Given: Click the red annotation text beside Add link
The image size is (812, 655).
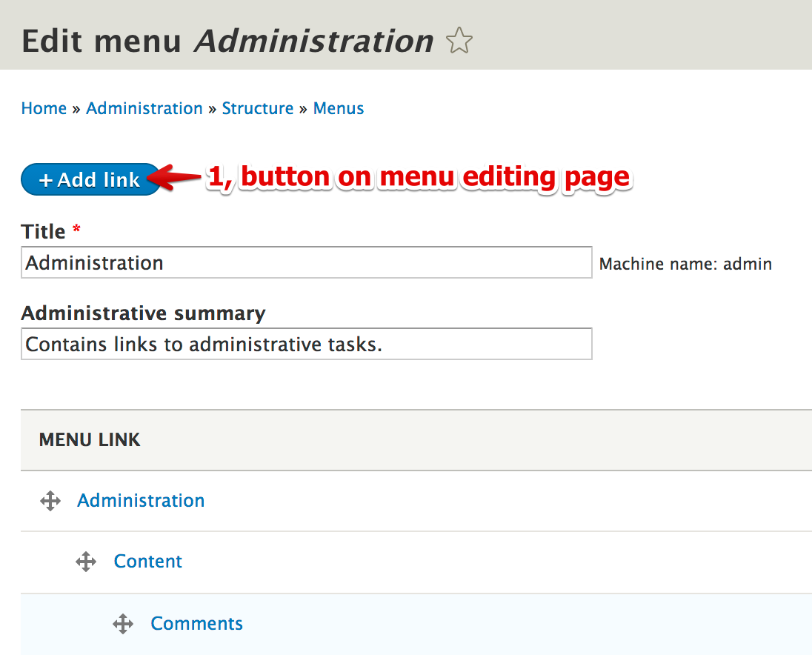Looking at the screenshot, I should [419, 177].
